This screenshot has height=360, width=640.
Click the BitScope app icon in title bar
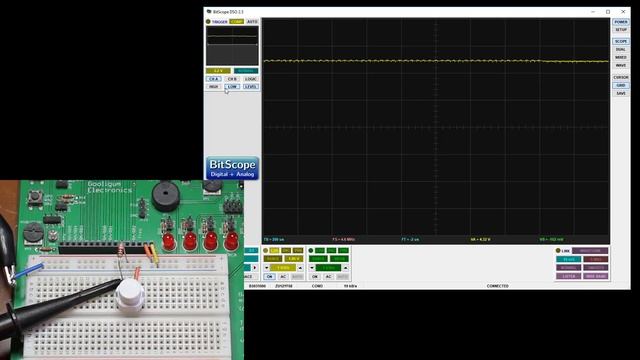209,12
